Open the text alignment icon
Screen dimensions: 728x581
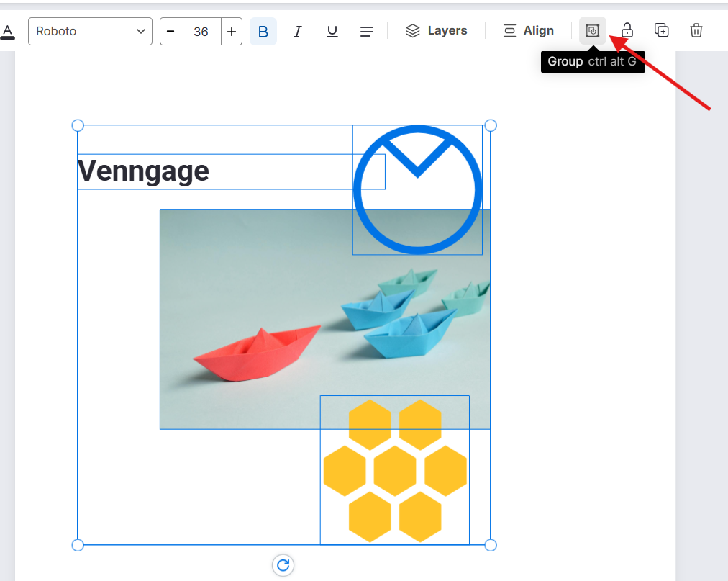(367, 32)
